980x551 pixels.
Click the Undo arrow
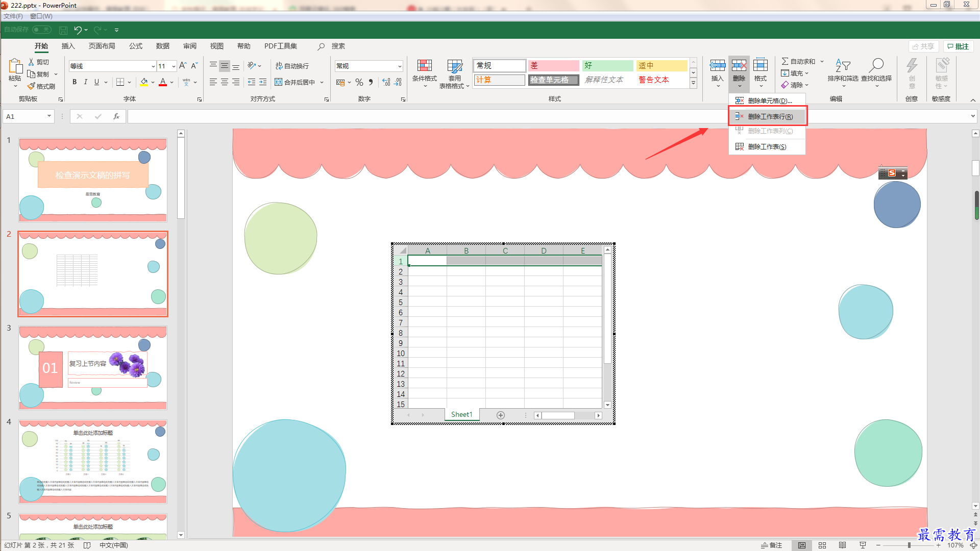click(x=78, y=30)
